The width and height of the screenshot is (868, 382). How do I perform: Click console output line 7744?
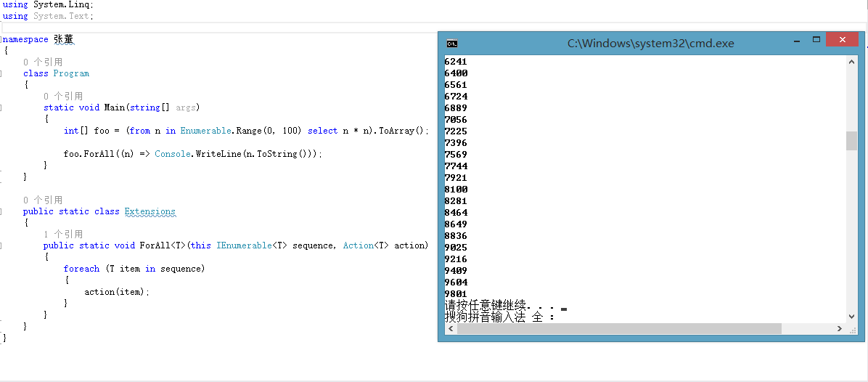[456, 166]
